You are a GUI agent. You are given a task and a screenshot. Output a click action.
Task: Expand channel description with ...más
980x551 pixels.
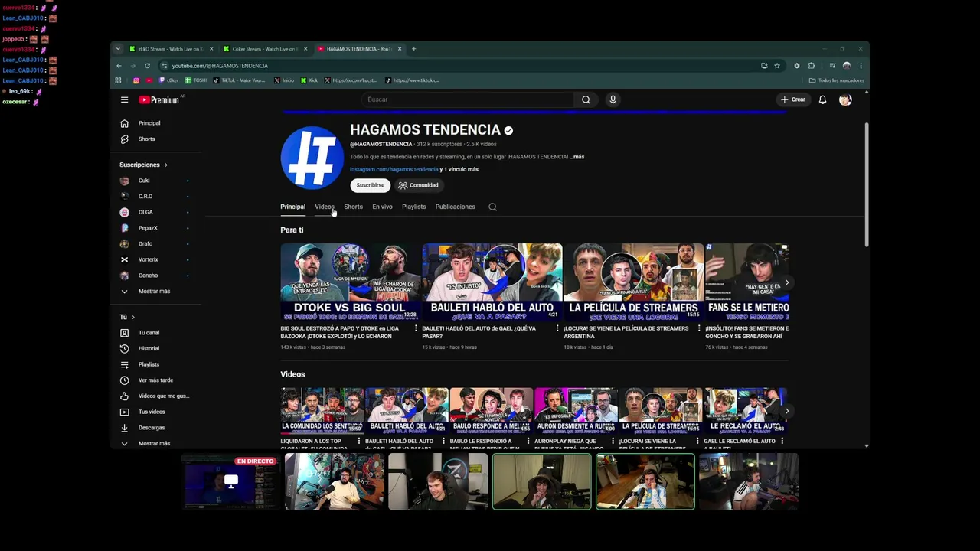click(x=577, y=157)
